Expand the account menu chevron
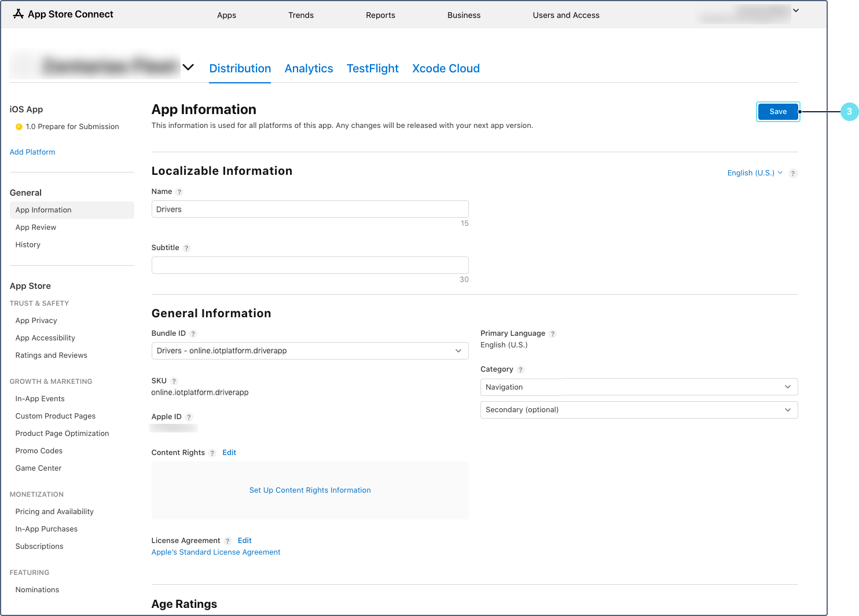Screen dimensions: 859x616 click(796, 10)
